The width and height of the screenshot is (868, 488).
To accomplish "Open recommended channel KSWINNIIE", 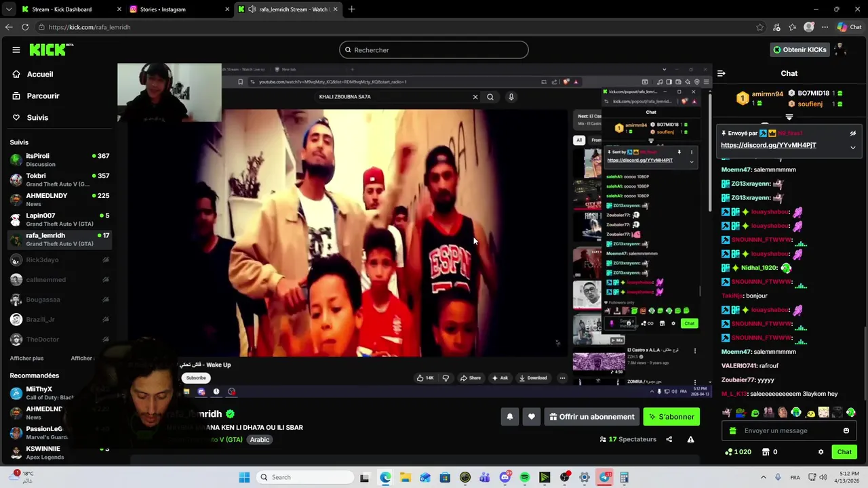I will tap(60, 453).
